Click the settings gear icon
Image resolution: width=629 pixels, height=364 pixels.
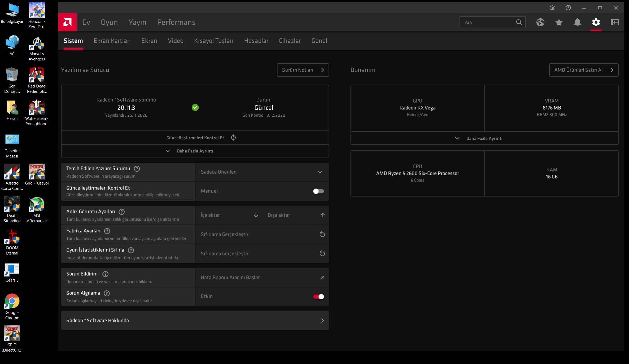tap(596, 22)
